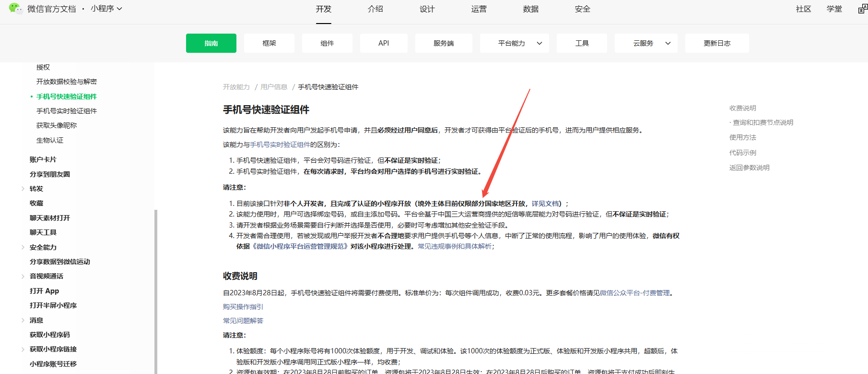Open 打开 App in the sidebar
Image resolution: width=868 pixels, height=374 pixels.
coord(45,291)
